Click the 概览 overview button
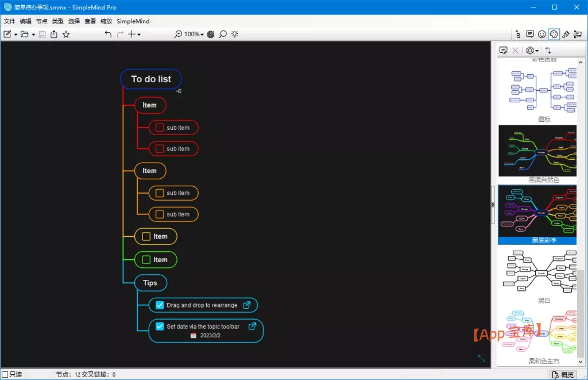588x380 pixels. tap(563, 375)
